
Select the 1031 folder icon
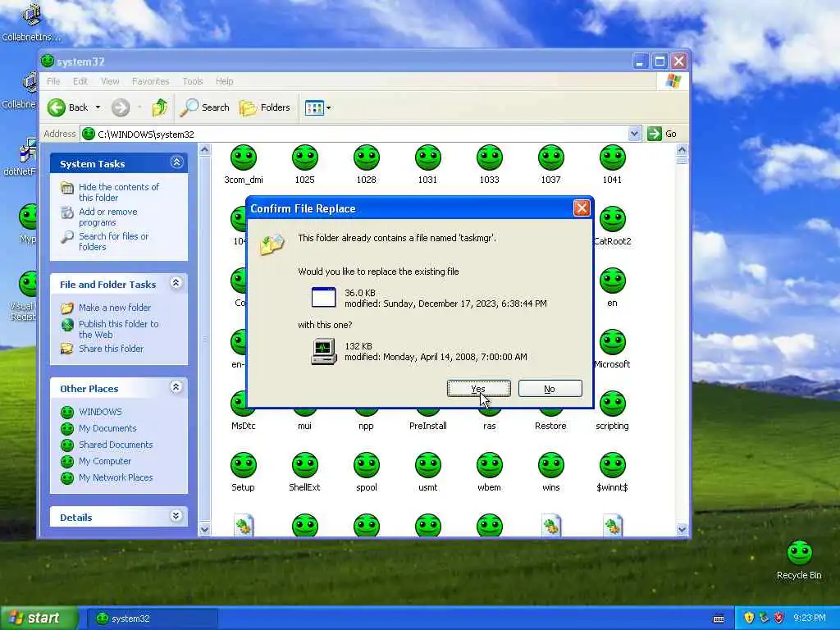(x=428, y=158)
